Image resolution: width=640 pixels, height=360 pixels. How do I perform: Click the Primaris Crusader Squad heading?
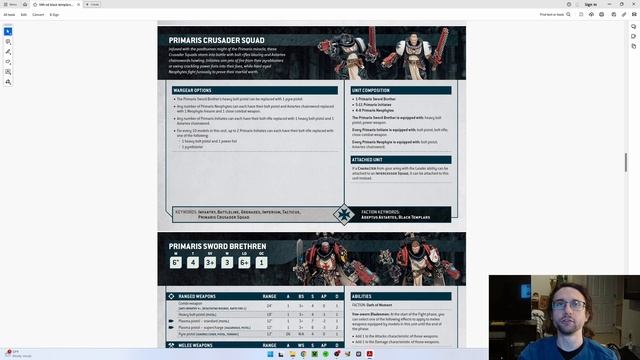pos(216,40)
